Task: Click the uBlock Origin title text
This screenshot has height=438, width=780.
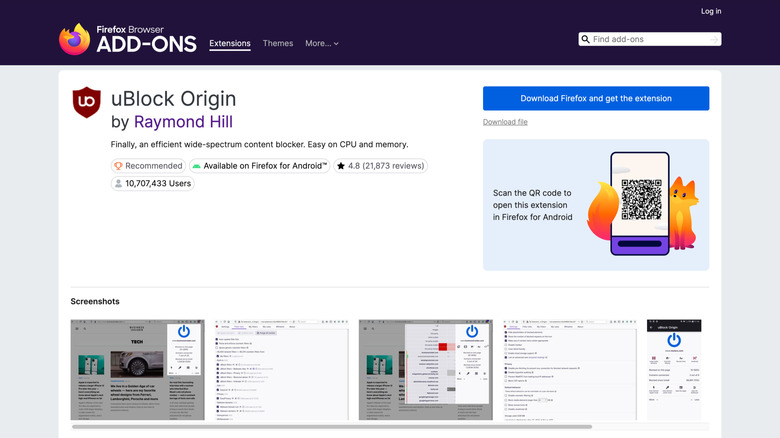Action: coord(173,99)
